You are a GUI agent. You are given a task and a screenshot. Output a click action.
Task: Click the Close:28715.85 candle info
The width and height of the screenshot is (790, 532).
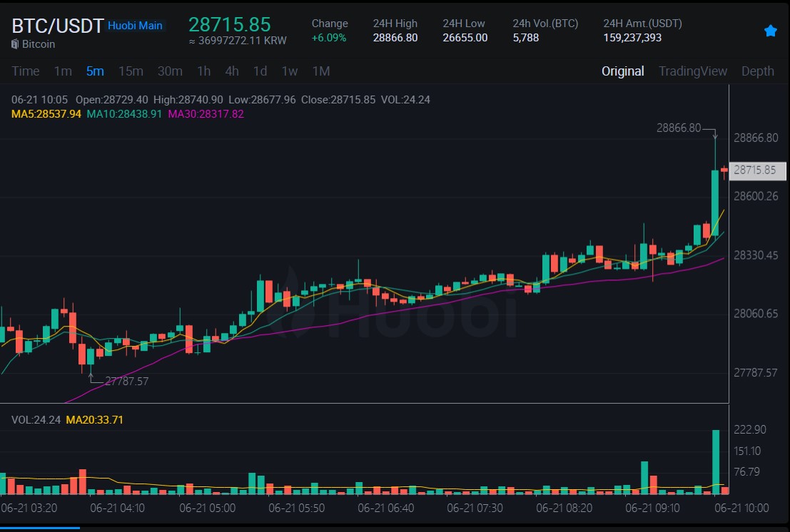[x=338, y=100]
